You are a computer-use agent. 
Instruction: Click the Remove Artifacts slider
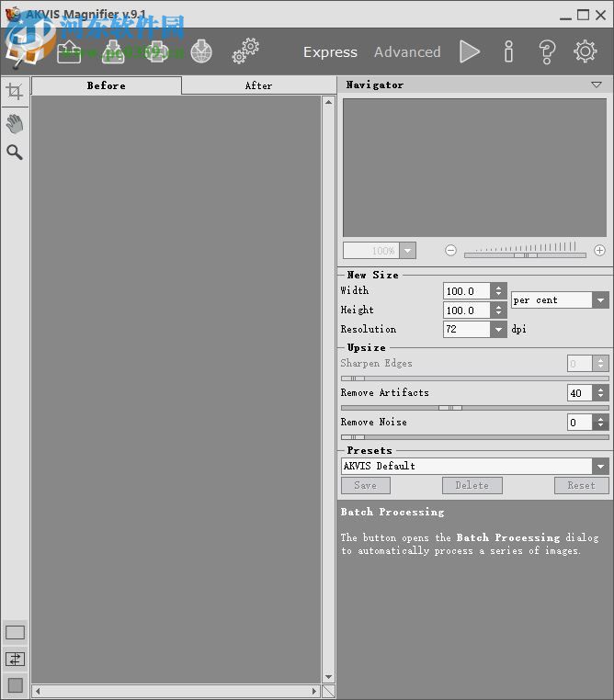tap(474, 408)
